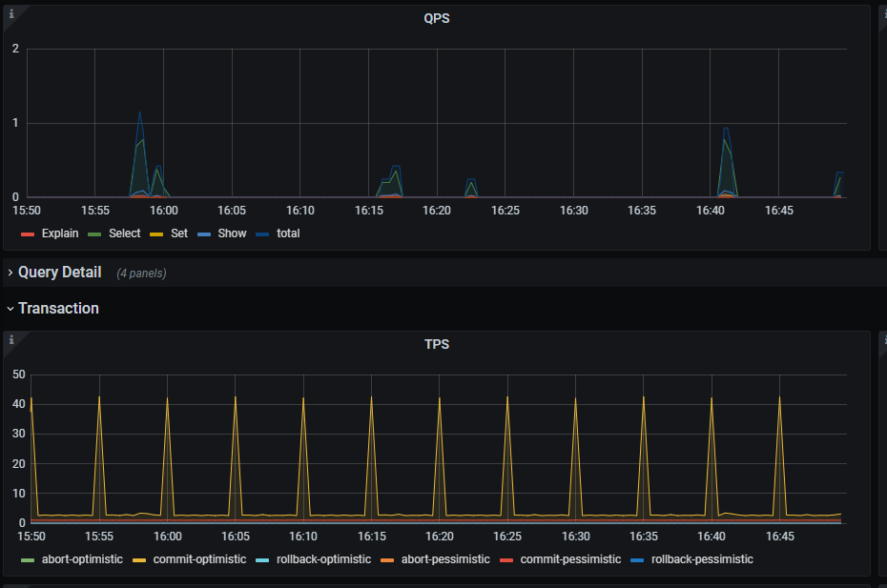Click the TPS spike at 16:20
This screenshot has height=588, width=887.
click(440, 398)
